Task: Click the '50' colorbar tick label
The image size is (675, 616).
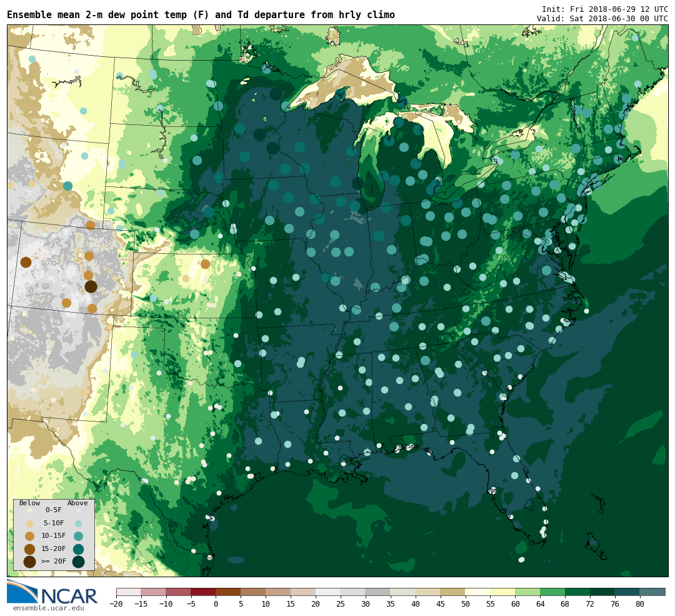Action: point(465,604)
